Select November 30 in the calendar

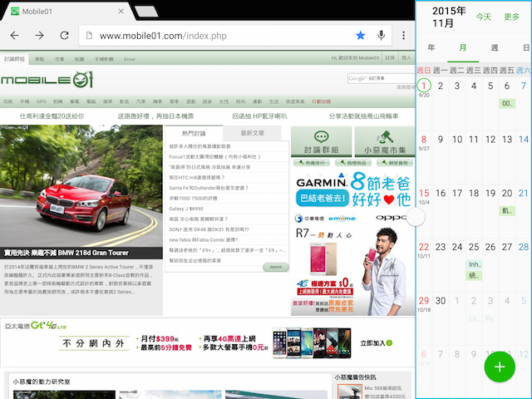[441, 301]
